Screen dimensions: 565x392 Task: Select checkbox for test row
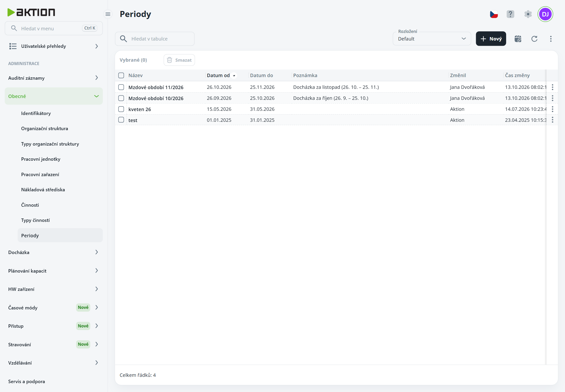click(x=121, y=120)
